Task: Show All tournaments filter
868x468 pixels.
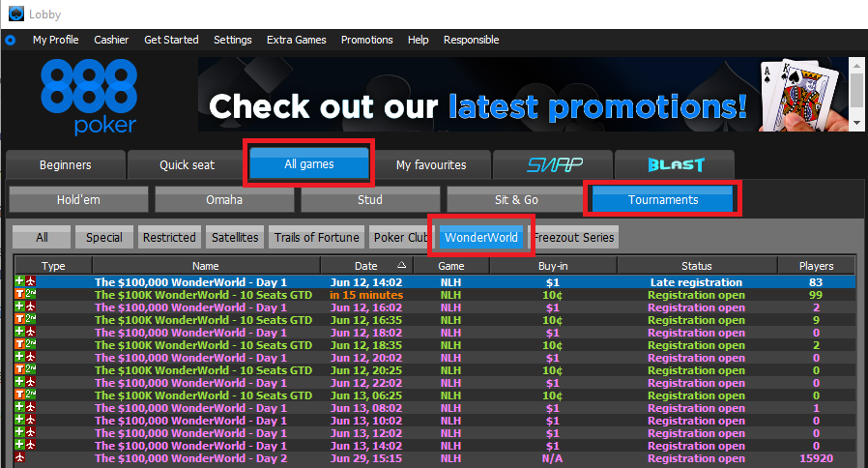Action: [x=42, y=237]
